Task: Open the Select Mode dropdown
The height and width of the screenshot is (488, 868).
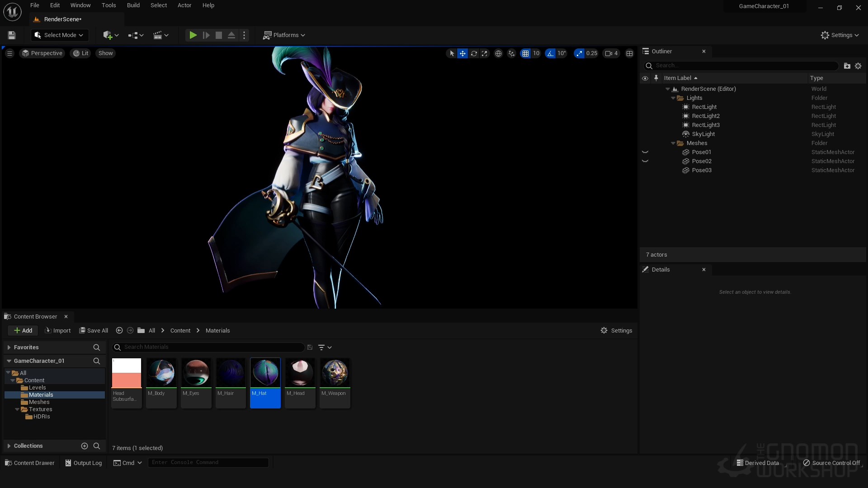Action: 59,35
